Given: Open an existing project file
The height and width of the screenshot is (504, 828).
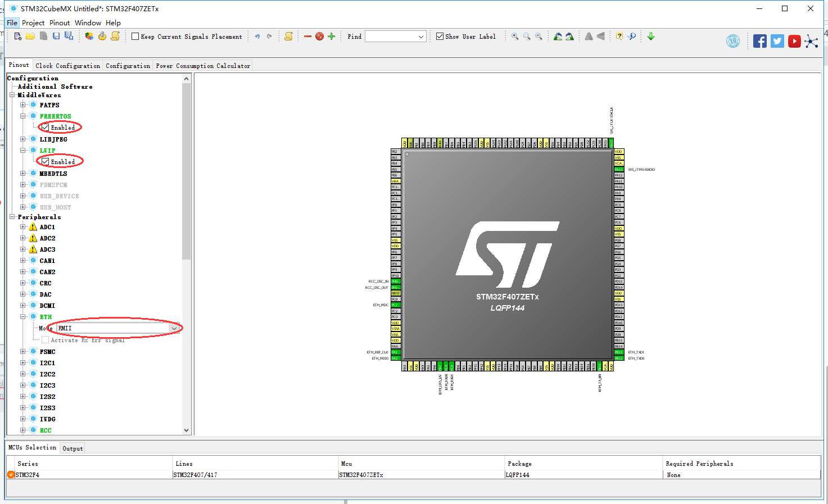Looking at the screenshot, I should 30,36.
